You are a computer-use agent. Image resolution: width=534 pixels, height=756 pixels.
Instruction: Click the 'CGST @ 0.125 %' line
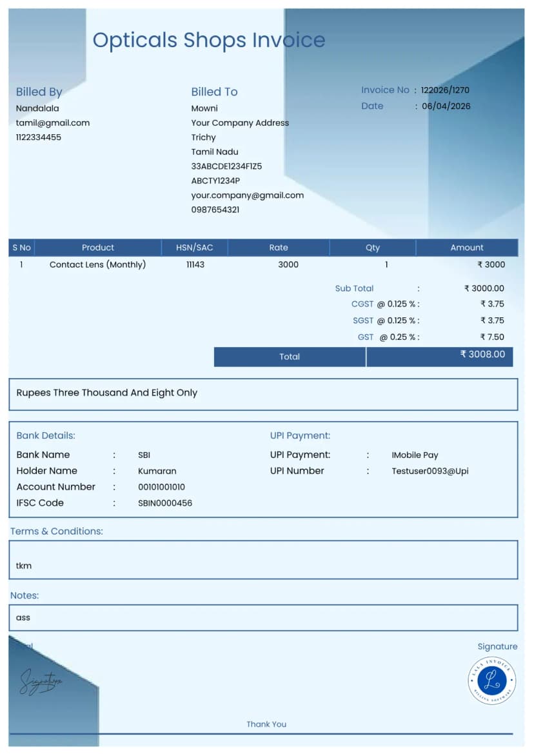[385, 304]
